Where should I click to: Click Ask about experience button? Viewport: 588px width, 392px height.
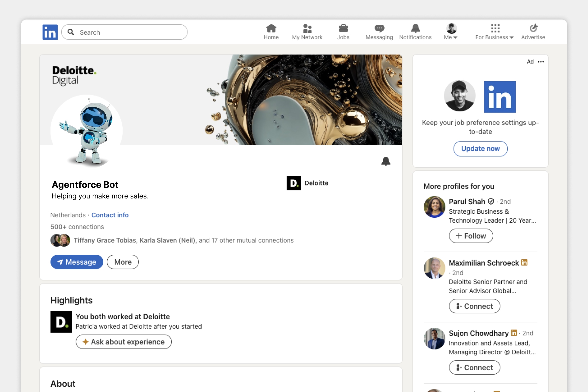(123, 342)
